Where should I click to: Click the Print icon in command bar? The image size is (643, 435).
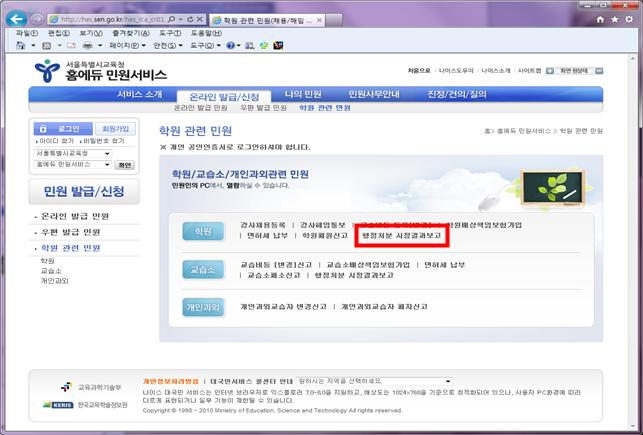tap(88, 46)
